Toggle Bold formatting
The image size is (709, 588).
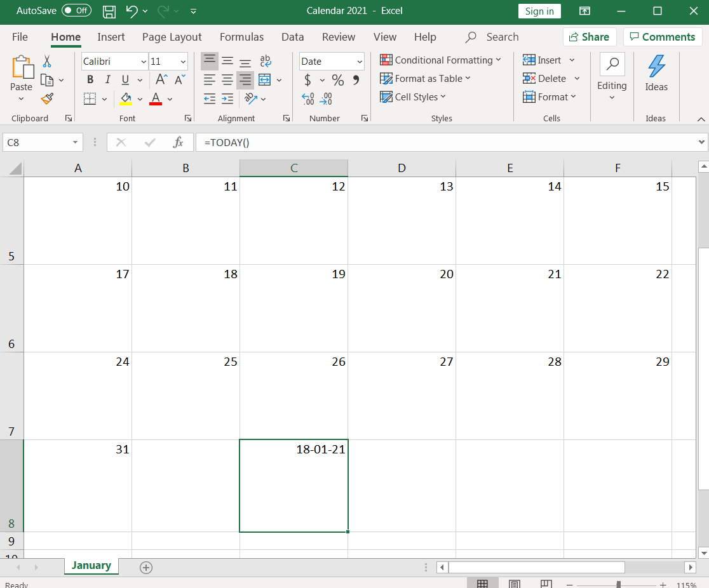click(90, 80)
